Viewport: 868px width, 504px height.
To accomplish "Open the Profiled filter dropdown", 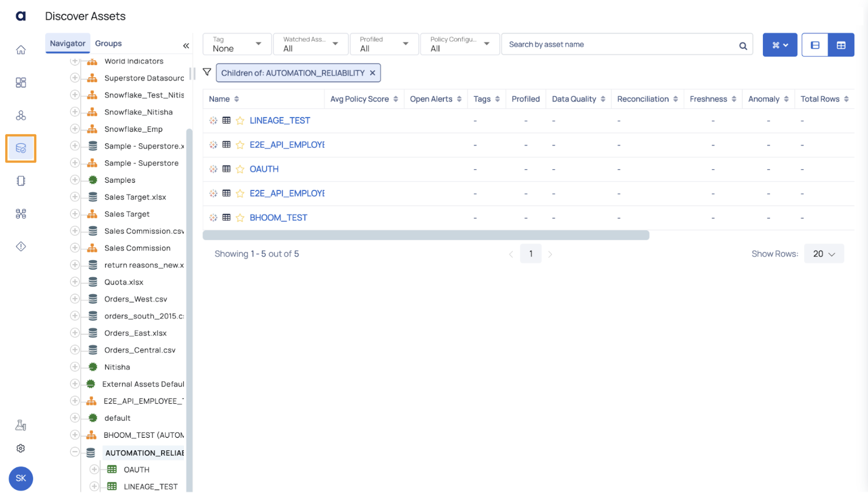I will click(x=384, y=44).
